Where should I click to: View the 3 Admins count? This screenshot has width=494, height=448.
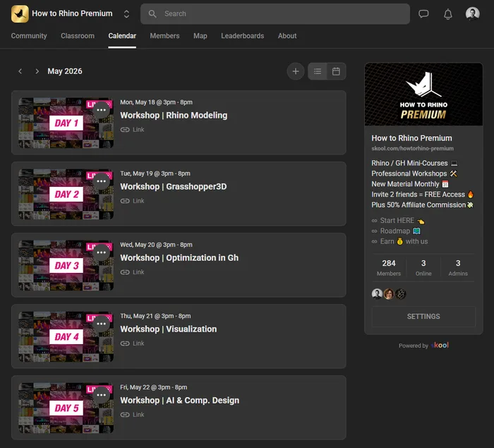(x=458, y=268)
